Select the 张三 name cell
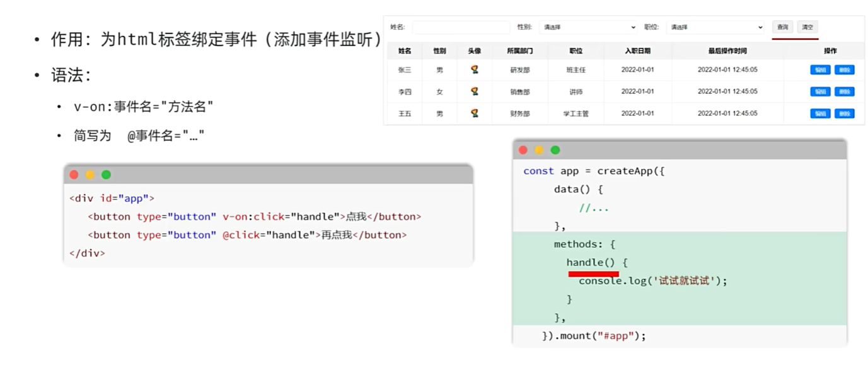The width and height of the screenshot is (868, 385). [405, 70]
